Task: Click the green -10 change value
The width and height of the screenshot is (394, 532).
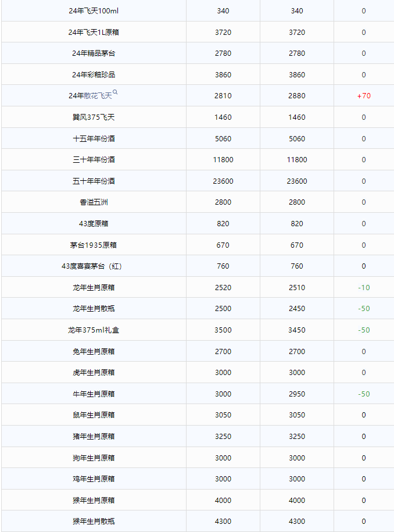Action: click(x=364, y=288)
